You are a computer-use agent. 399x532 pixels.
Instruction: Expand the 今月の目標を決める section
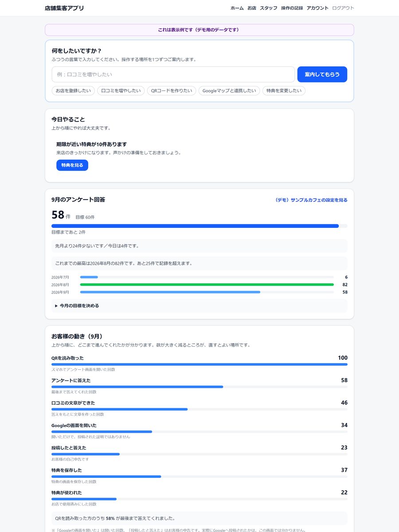click(x=199, y=306)
